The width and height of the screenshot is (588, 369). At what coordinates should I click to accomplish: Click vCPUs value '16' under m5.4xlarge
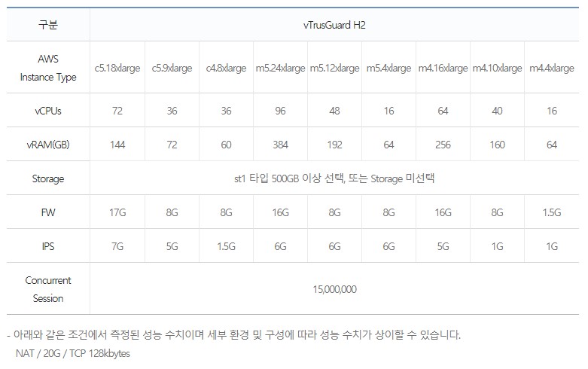(389, 111)
